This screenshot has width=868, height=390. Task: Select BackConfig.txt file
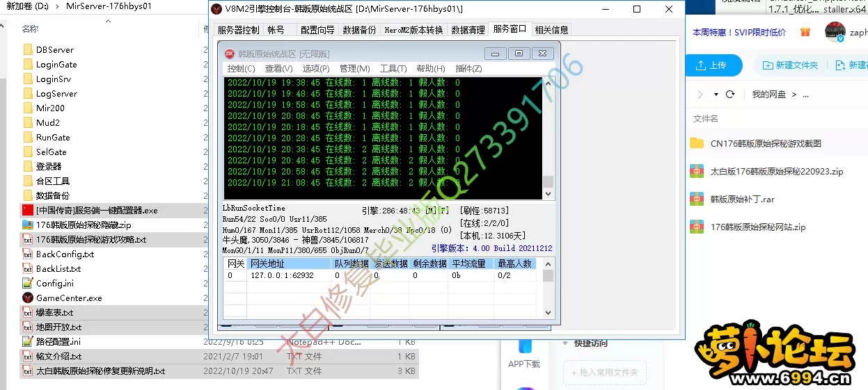click(x=65, y=254)
